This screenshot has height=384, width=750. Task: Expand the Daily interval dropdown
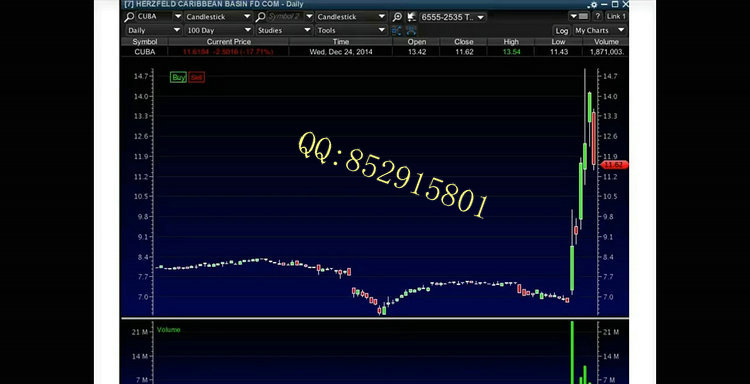tap(154, 30)
